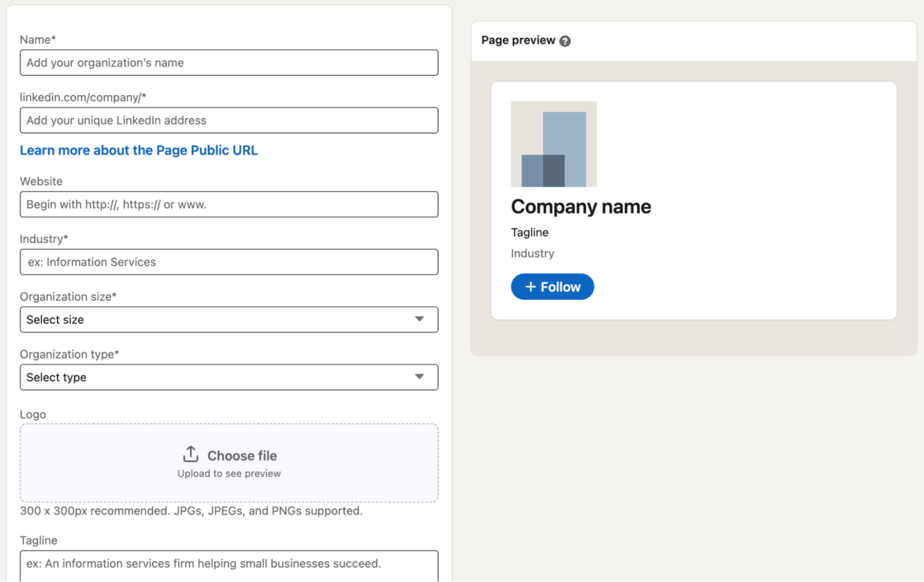
Task: Focus the organization Name input field
Action: tap(229, 63)
